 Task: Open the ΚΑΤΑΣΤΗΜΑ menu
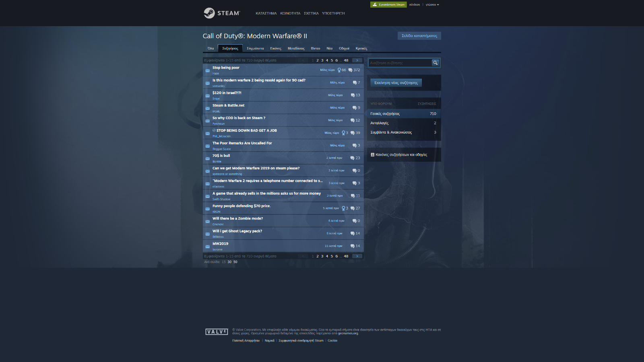pyautogui.click(x=266, y=13)
